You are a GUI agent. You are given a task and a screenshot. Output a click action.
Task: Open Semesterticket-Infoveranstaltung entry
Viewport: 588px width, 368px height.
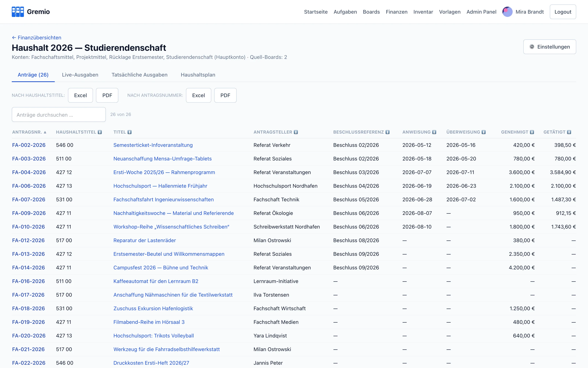(x=153, y=145)
